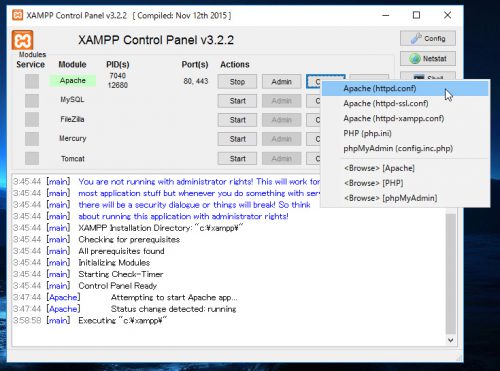This screenshot has width=500, height=371.
Task: Click the XAMPP title bar icon
Action: point(18,15)
